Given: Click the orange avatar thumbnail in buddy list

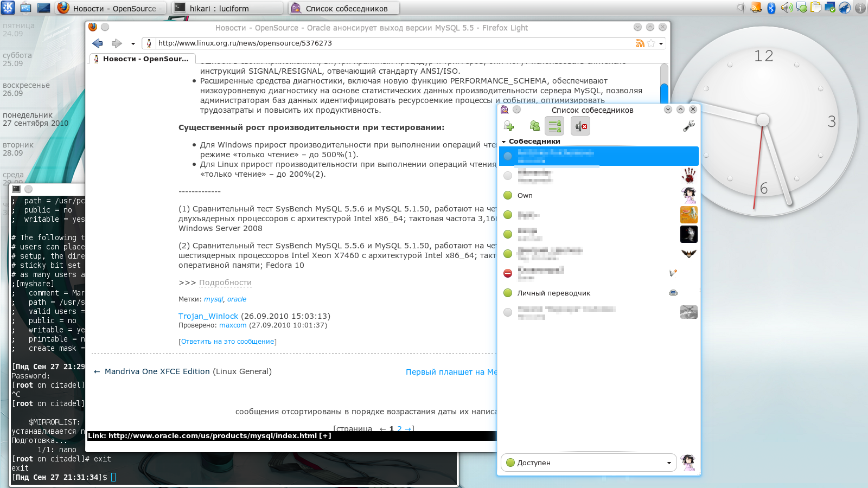Looking at the screenshot, I should (689, 215).
